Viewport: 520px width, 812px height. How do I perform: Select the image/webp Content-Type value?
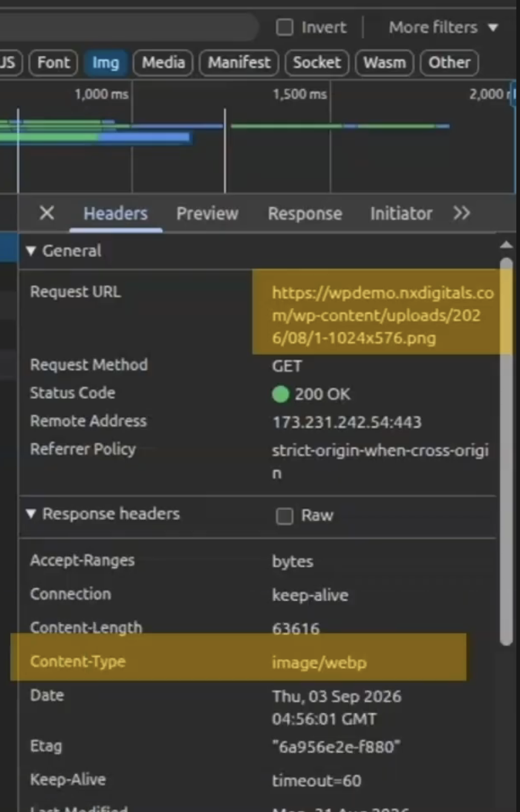[319, 663]
